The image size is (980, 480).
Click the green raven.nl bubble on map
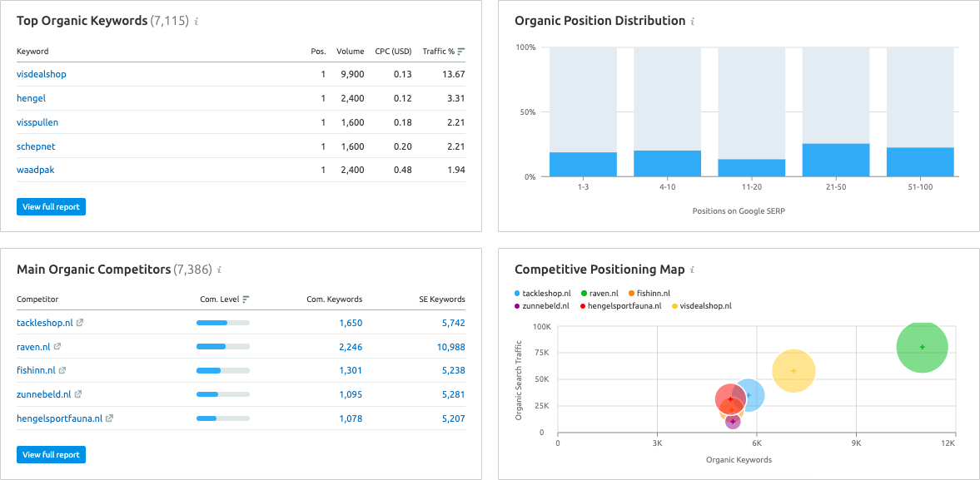(x=922, y=347)
